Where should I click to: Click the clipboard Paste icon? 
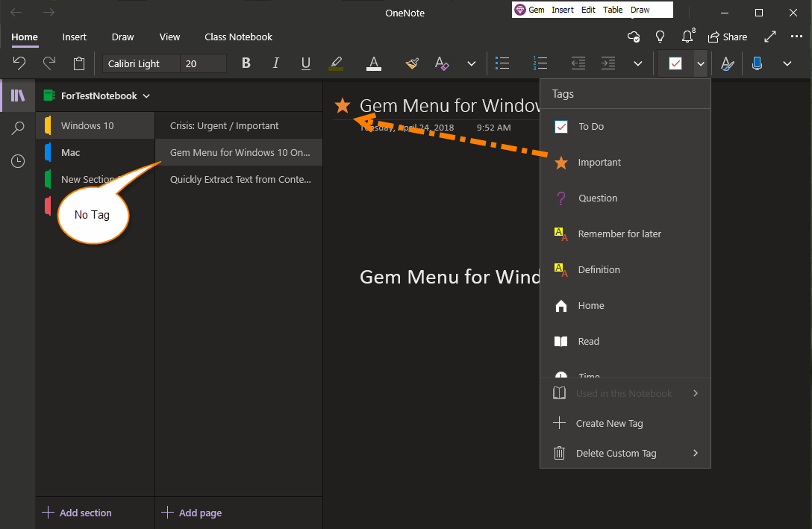pyautogui.click(x=78, y=63)
